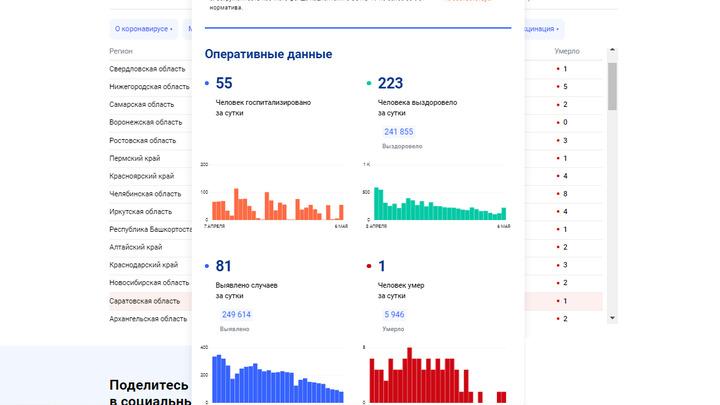Click the regions table scroll-down arrow

(612, 321)
